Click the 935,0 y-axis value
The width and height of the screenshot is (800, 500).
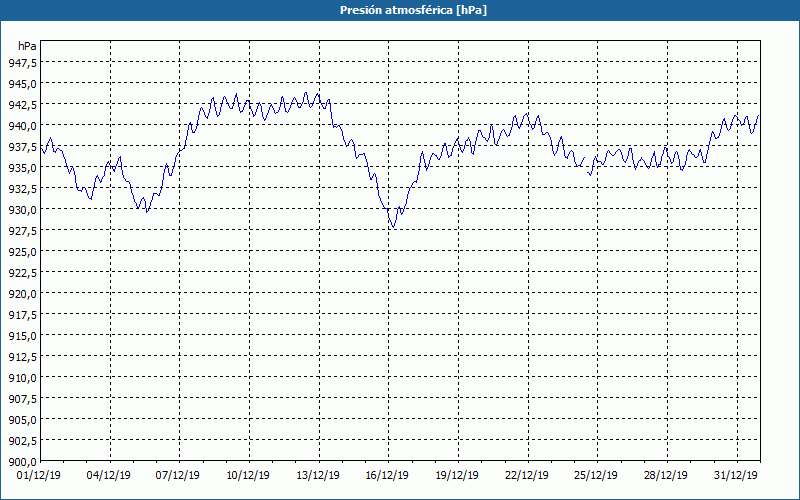(x=22, y=167)
